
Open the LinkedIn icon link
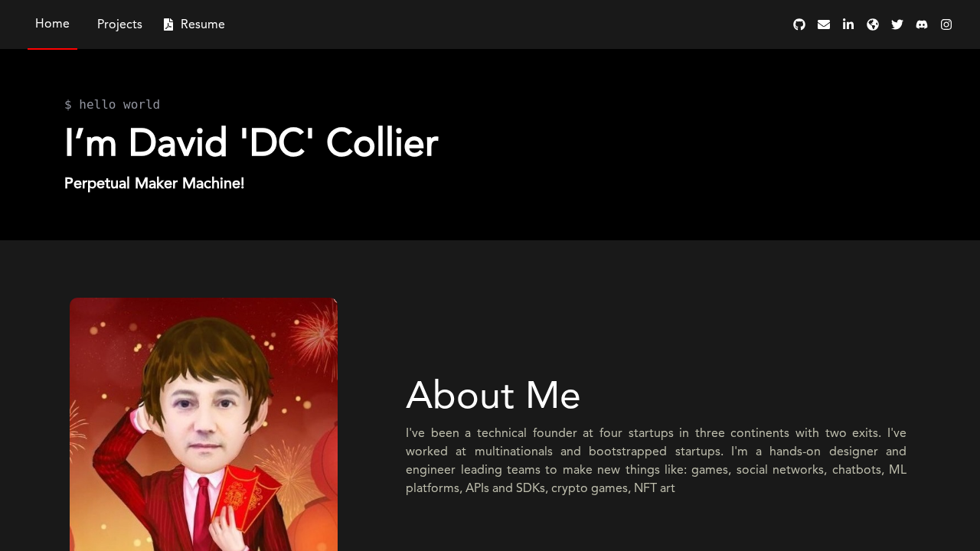848,24
